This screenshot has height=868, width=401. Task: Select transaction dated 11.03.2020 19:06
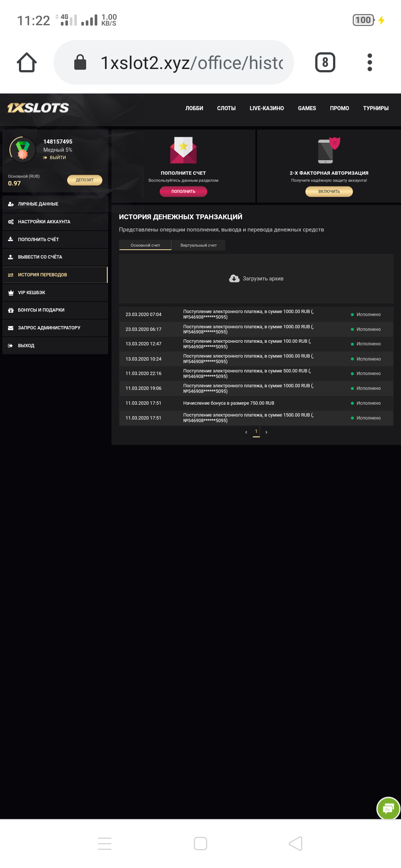pos(256,388)
